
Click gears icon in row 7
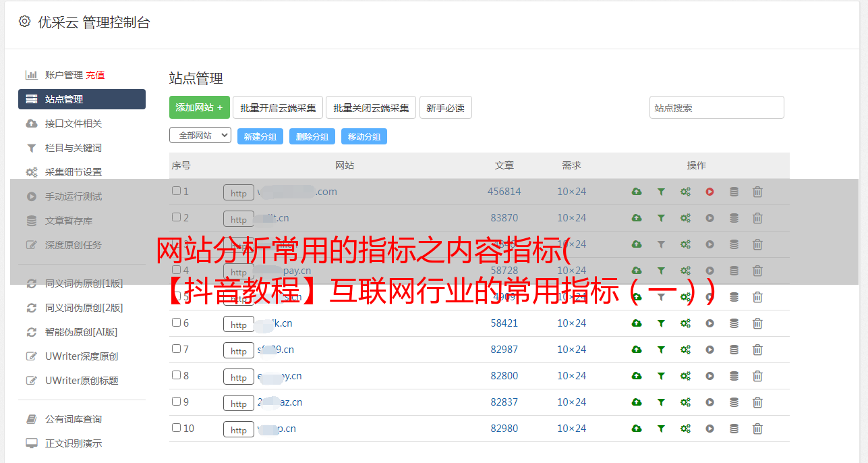click(x=685, y=350)
